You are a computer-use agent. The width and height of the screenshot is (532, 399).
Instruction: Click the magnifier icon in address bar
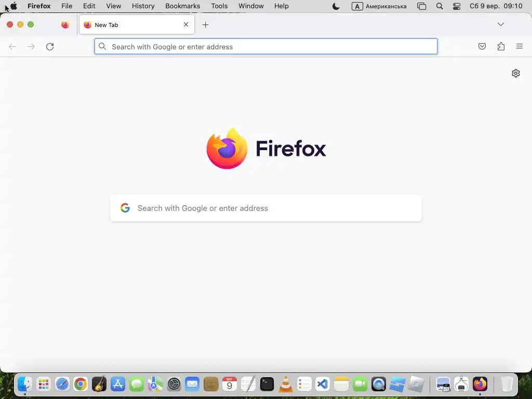tap(102, 46)
